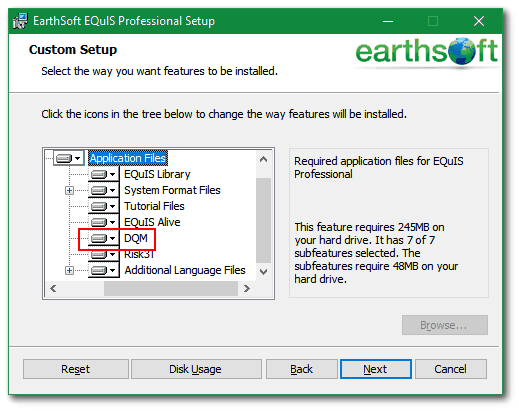Expand the Additional Language Files node
The width and height of the screenshot is (519, 411).
[x=69, y=270]
